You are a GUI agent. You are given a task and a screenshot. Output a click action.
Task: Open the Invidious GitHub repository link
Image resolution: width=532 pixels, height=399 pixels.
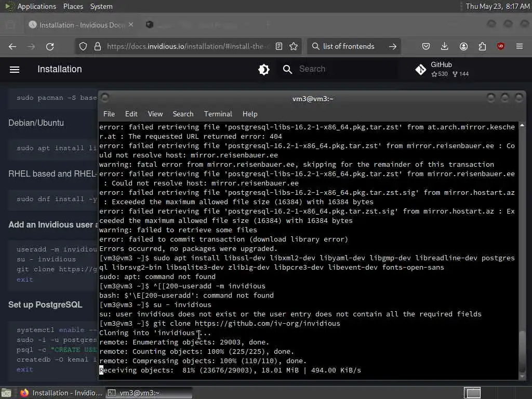[x=442, y=69]
